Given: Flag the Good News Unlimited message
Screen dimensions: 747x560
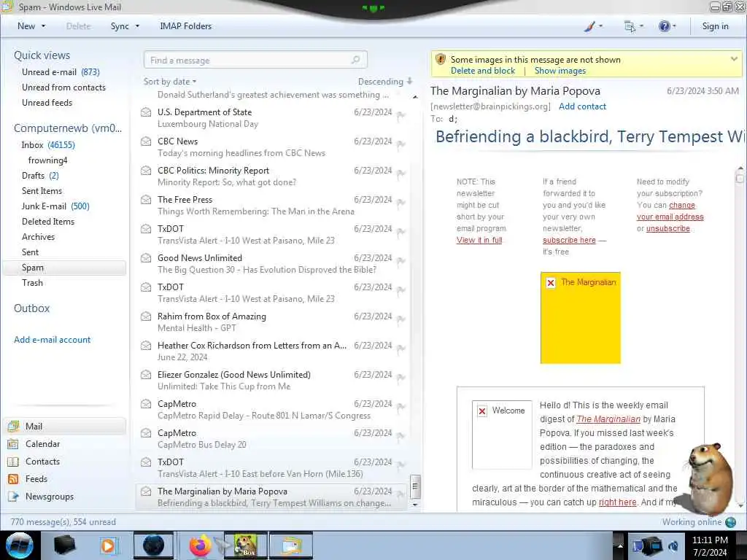Looking at the screenshot, I should (x=400, y=262).
